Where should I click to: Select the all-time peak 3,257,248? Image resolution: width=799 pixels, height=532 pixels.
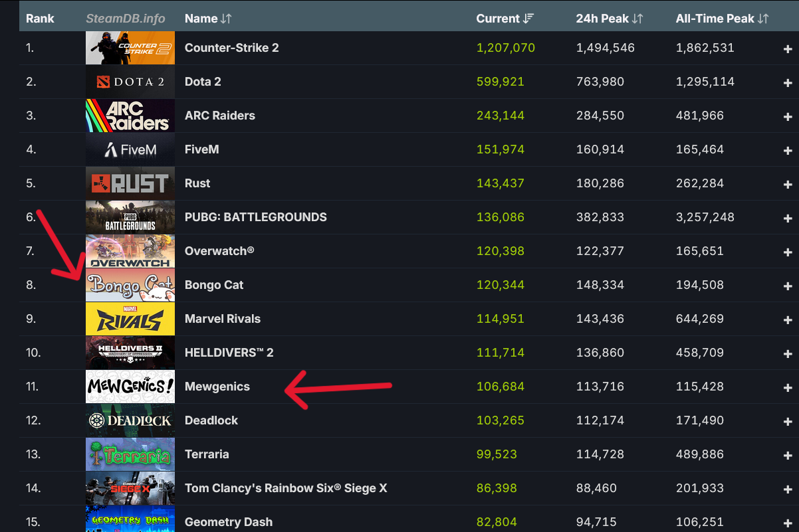tap(705, 217)
